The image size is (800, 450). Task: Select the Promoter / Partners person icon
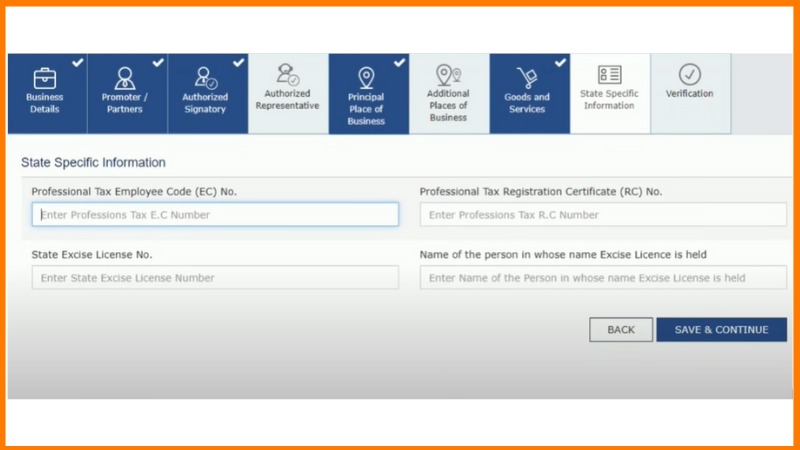[x=124, y=78]
